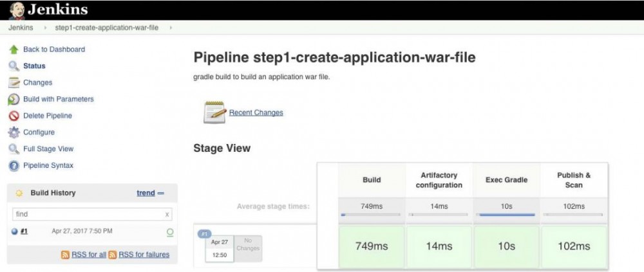
Task: Click the Artifactory configuration average time bar
Action: pyautogui.click(x=438, y=215)
